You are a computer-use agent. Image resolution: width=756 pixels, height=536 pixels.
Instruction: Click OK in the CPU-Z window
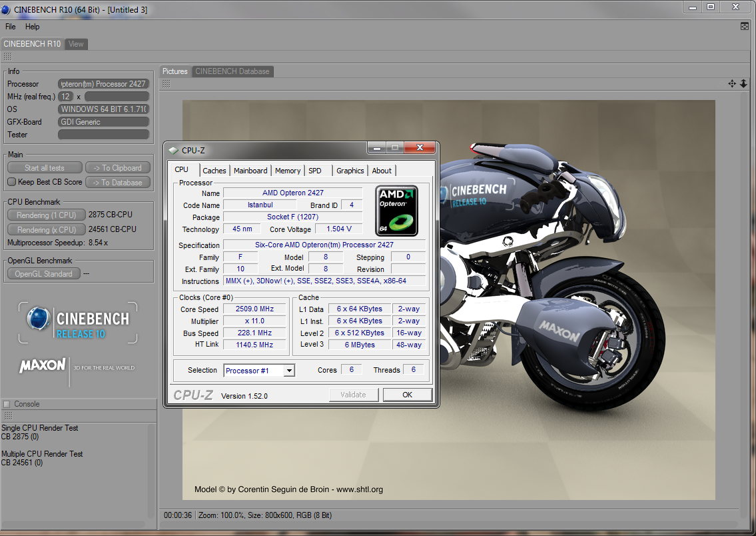click(407, 395)
